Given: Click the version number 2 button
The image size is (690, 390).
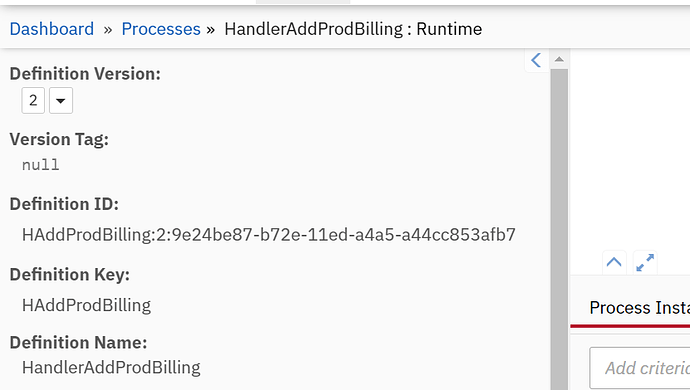Looking at the screenshot, I should tap(33, 100).
